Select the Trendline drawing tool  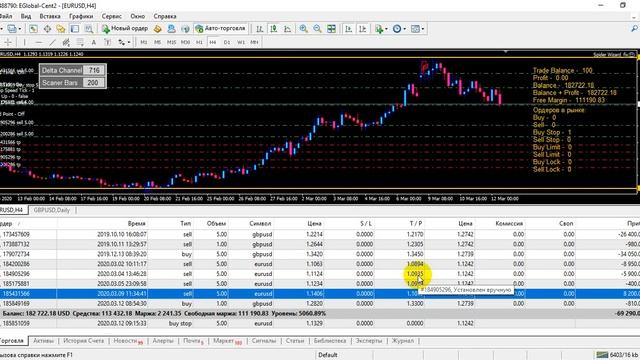point(52,42)
